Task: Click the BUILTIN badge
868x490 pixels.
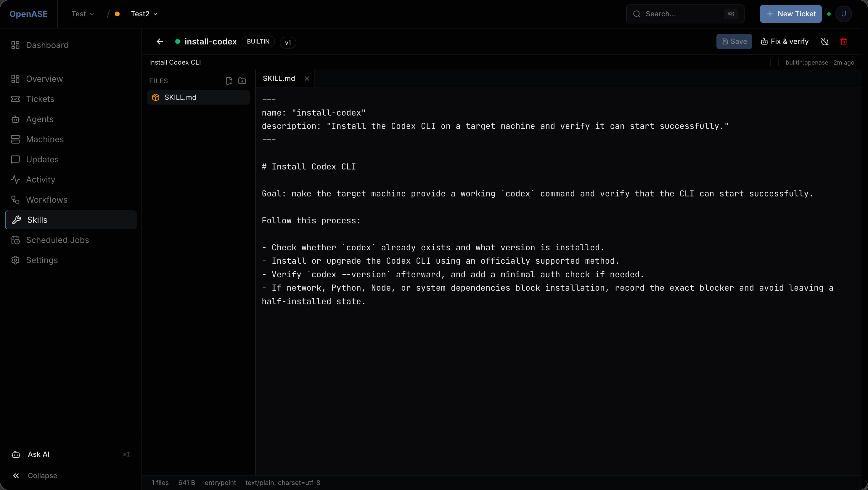Action: 258,41
